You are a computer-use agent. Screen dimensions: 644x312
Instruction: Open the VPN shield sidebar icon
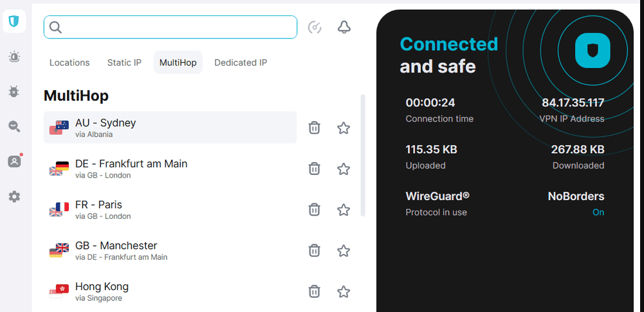(14, 21)
